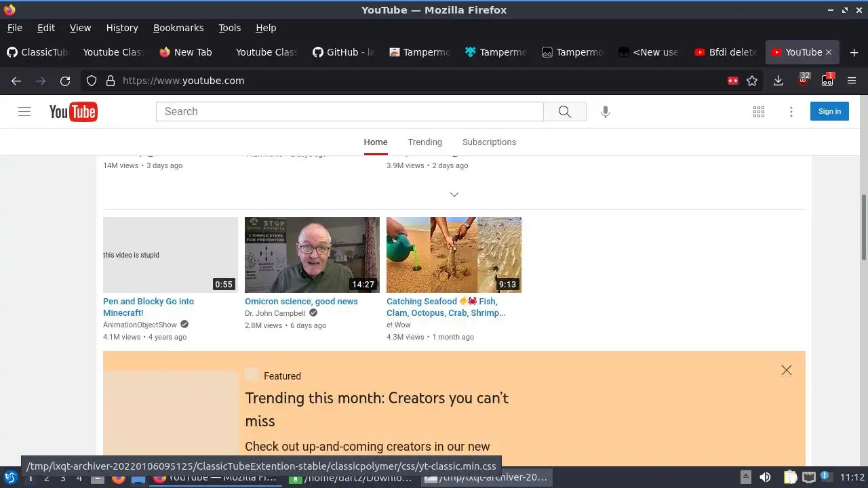Visit e! Wow channel
The image size is (868, 488).
tap(399, 325)
